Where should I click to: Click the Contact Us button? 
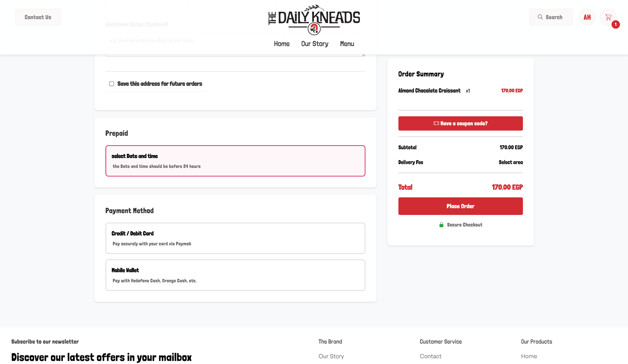pyautogui.click(x=38, y=17)
